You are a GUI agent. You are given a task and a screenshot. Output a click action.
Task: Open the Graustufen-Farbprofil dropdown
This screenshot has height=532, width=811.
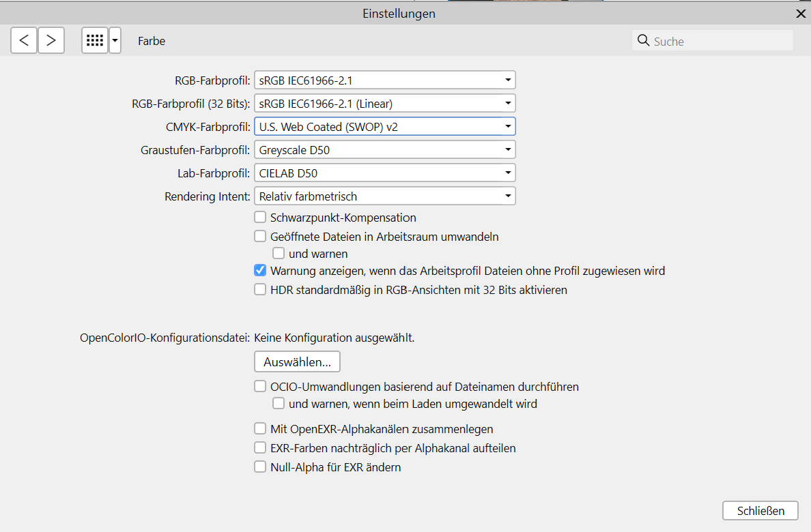click(x=385, y=150)
